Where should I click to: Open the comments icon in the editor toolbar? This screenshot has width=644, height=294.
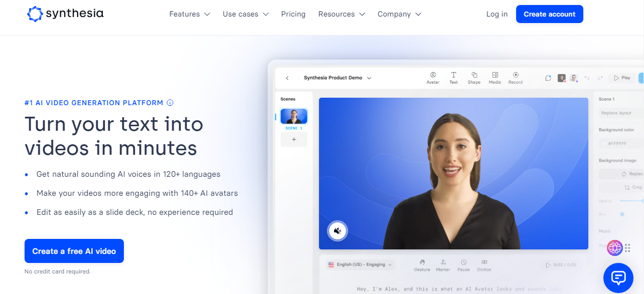[548, 78]
